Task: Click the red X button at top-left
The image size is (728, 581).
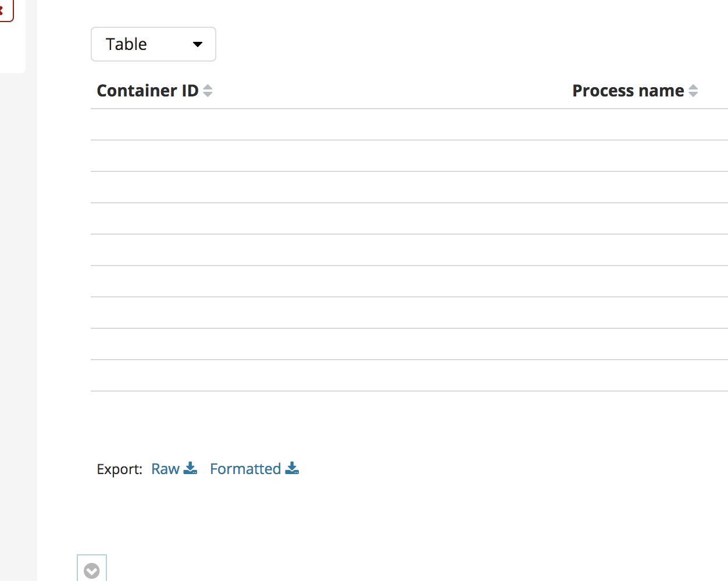Action: (3, 10)
